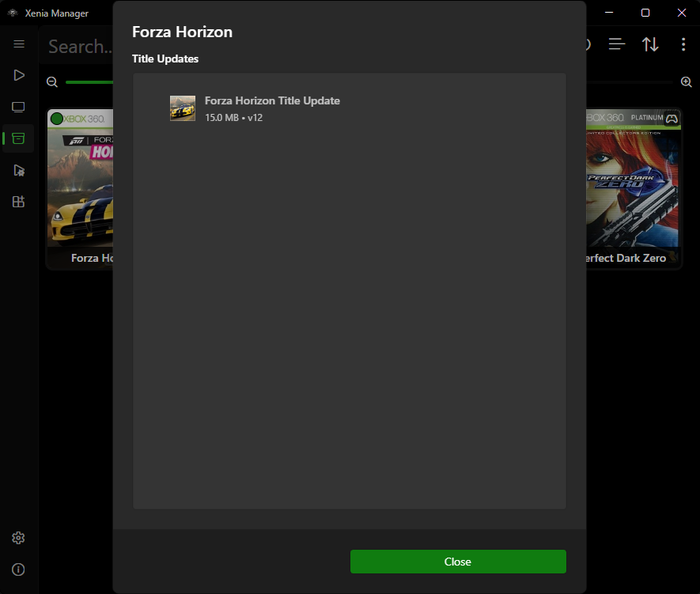700x594 pixels.
Task: Open the monitor icon page in the sidebar
Action: tap(18, 107)
